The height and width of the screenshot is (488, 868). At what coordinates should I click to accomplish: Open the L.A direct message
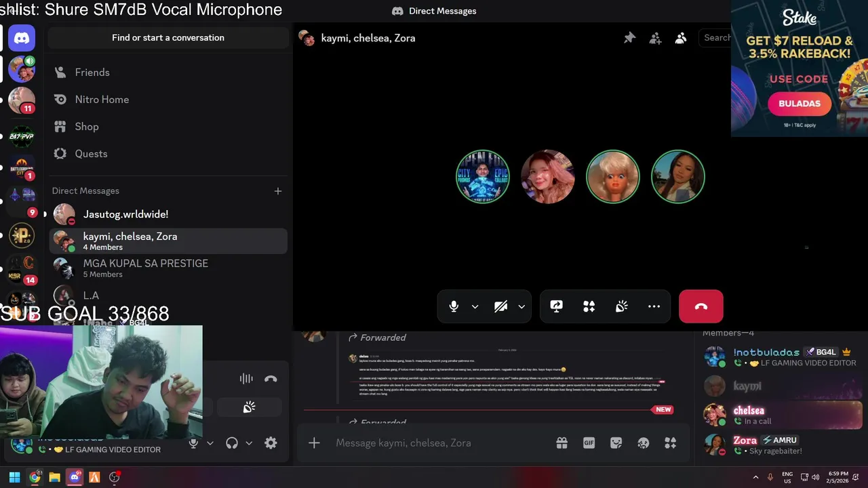[x=168, y=296]
